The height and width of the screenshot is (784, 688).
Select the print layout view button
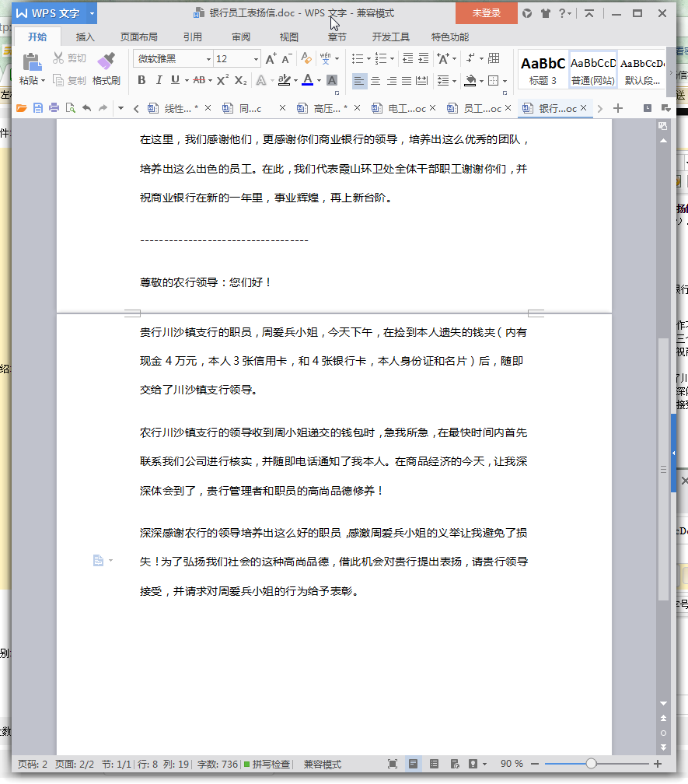(414, 764)
